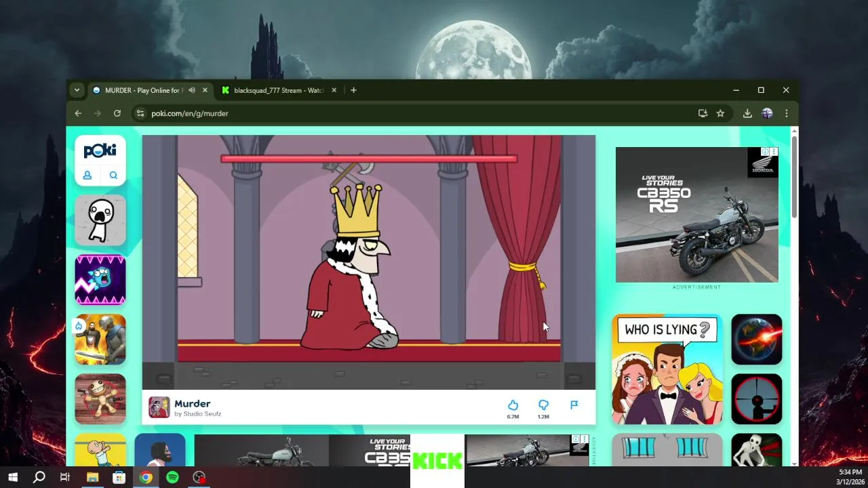Open Chrome downloads

pyautogui.click(x=747, y=113)
